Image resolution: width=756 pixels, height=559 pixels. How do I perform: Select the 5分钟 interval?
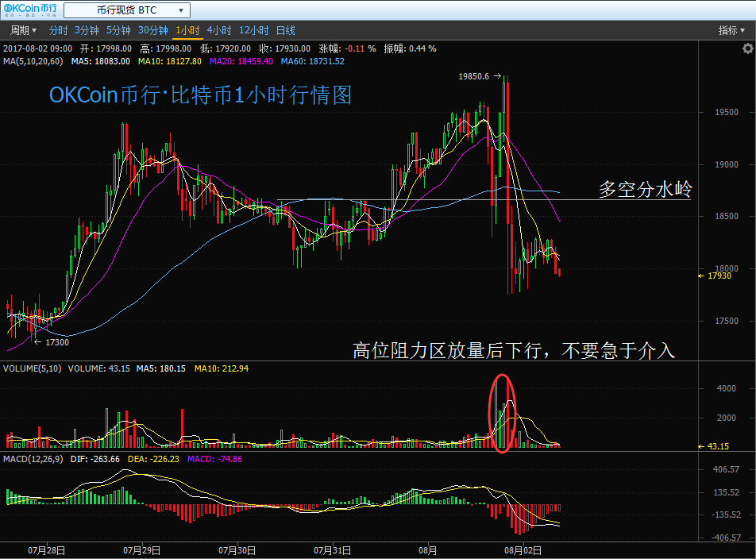(x=118, y=30)
